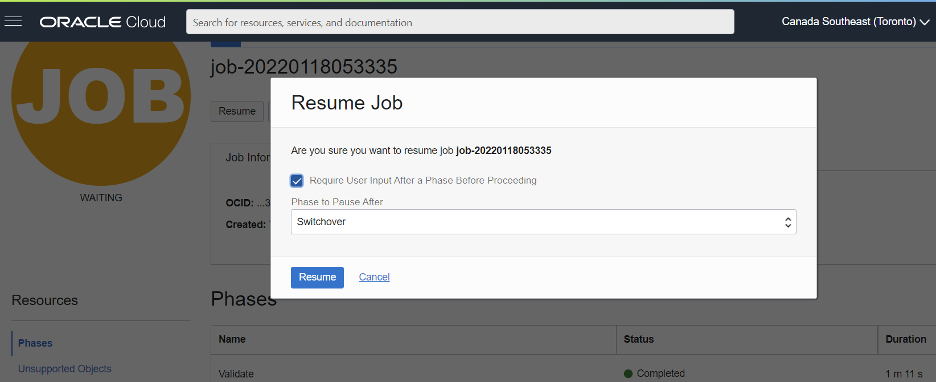Screen dimensions: 936x382
Task: Click the Oracle Cloud logo
Action: [103, 22]
